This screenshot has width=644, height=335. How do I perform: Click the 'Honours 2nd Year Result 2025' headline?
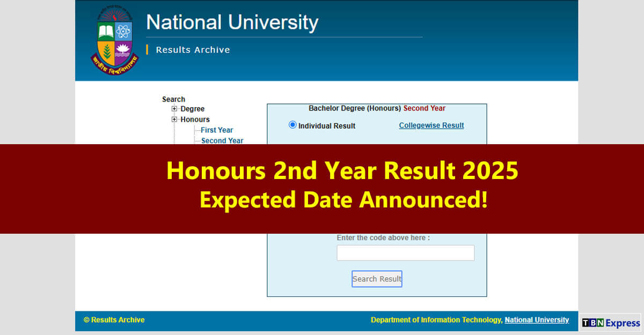click(342, 171)
